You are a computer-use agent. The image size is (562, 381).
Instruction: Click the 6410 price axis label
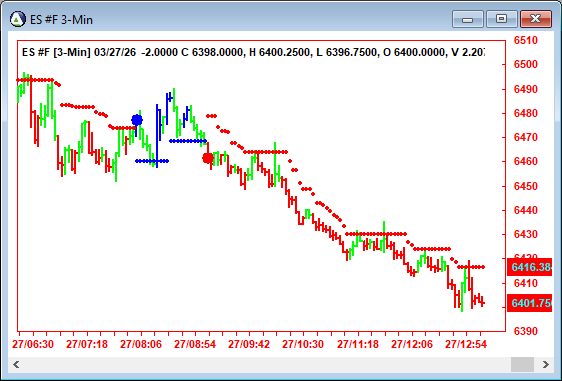526,284
